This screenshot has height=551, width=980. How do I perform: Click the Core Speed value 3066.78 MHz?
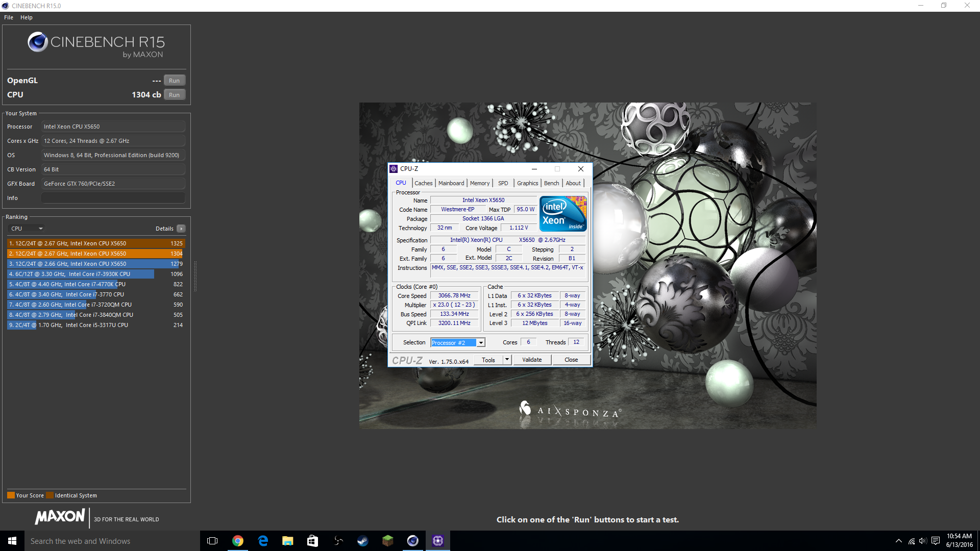point(454,296)
